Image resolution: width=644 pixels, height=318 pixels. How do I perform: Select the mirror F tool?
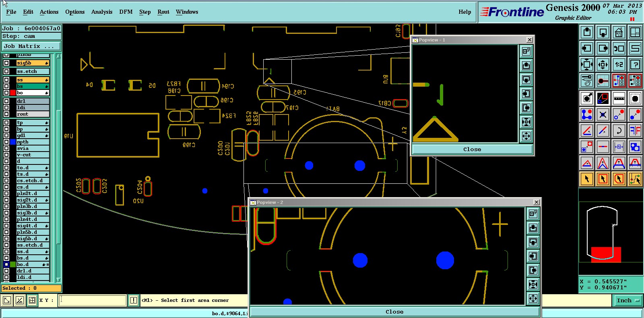tap(635, 131)
